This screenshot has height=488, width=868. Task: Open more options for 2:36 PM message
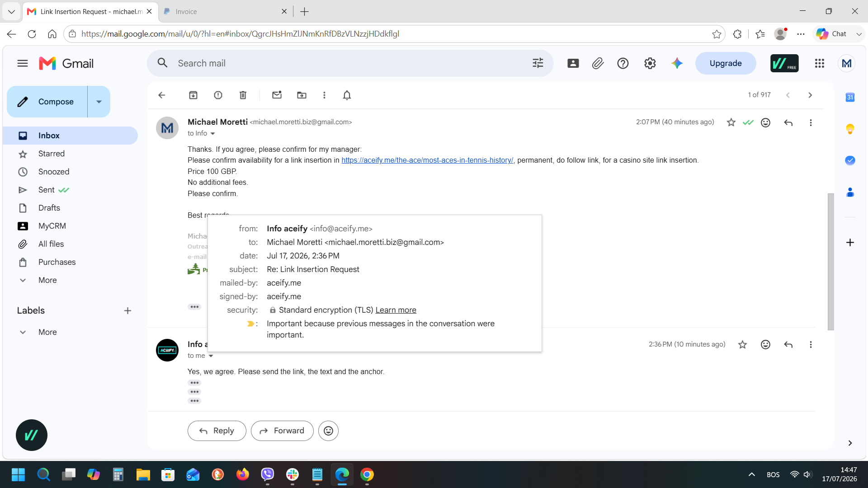811,344
